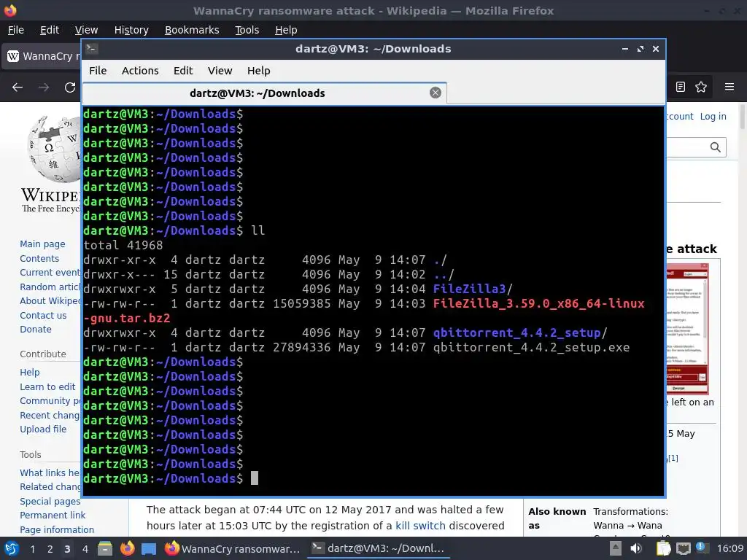Open terminal Actions menu
This screenshot has width=747, height=560.
pos(140,71)
